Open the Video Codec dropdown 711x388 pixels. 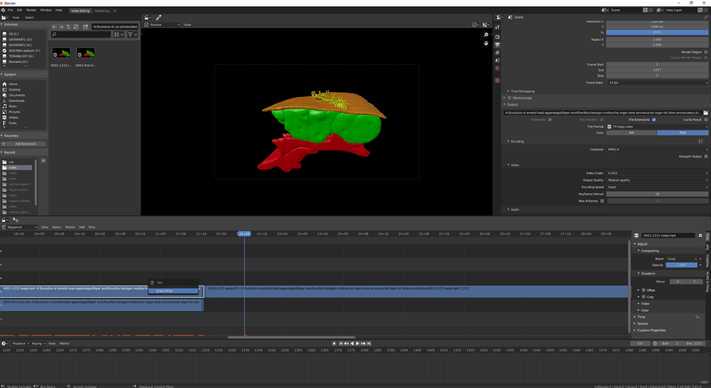coord(657,173)
